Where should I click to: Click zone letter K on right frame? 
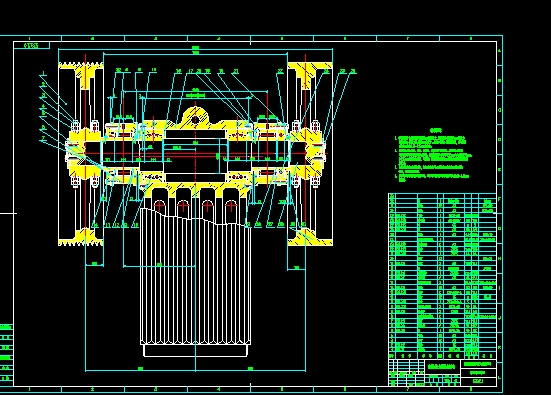tap(500, 347)
